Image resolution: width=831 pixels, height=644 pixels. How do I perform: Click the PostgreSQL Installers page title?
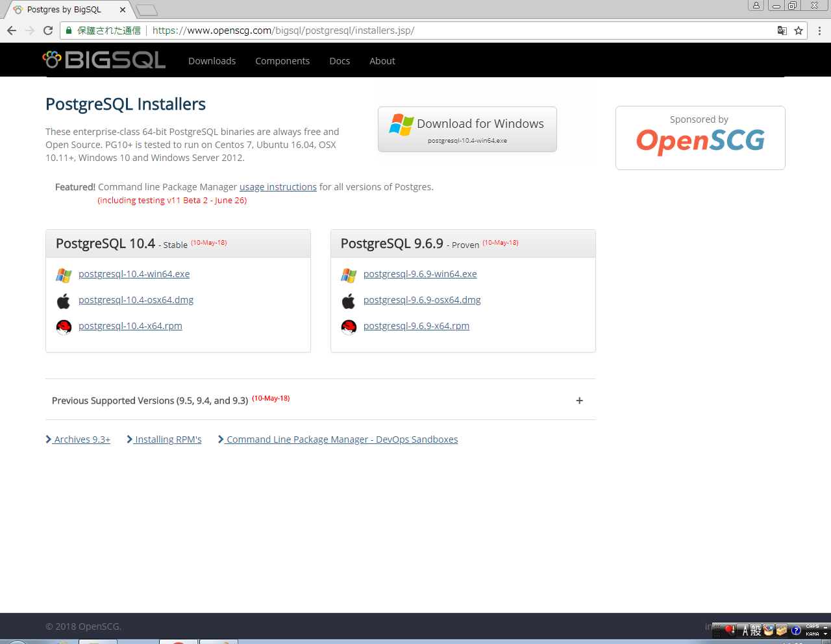125,104
